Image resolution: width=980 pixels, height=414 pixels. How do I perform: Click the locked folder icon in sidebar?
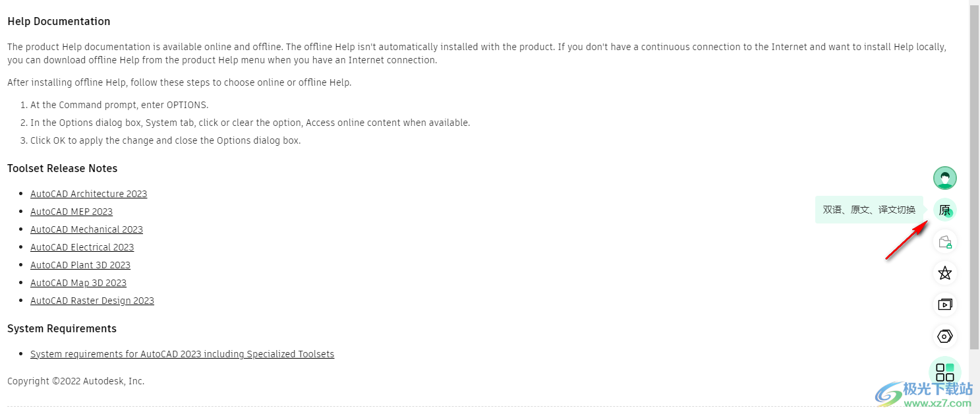[x=944, y=242]
